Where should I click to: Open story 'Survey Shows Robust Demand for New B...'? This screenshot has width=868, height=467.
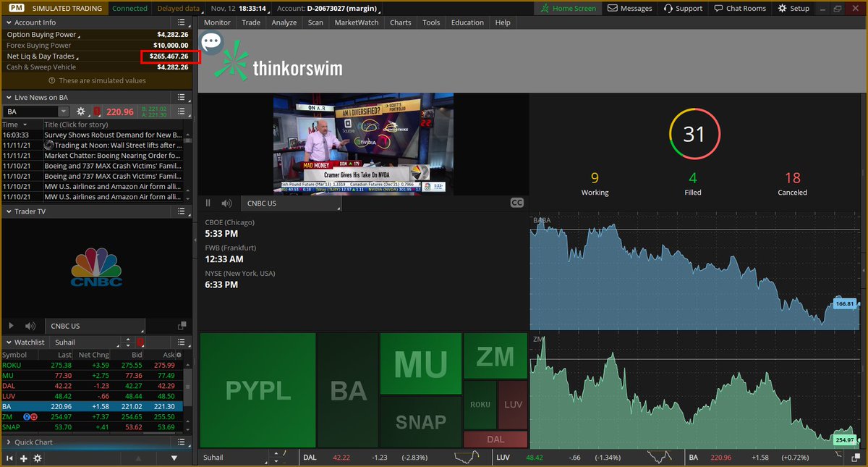(x=113, y=135)
